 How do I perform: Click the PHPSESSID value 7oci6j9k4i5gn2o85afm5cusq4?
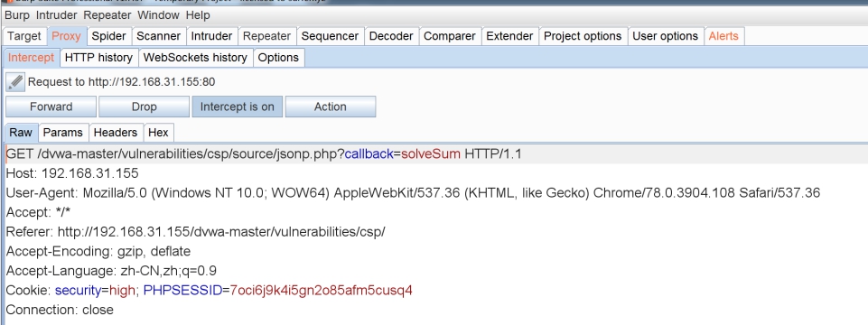point(321,290)
